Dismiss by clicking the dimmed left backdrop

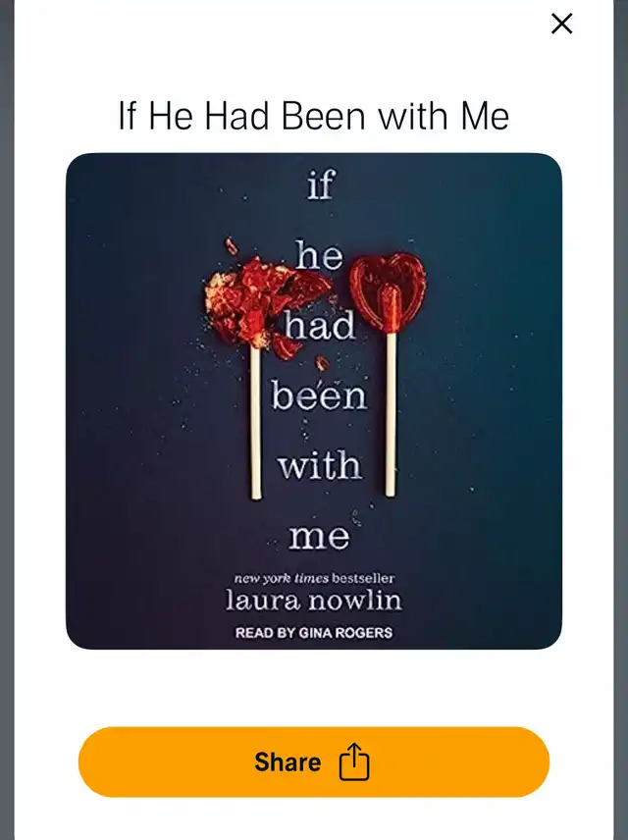click(x=7, y=420)
